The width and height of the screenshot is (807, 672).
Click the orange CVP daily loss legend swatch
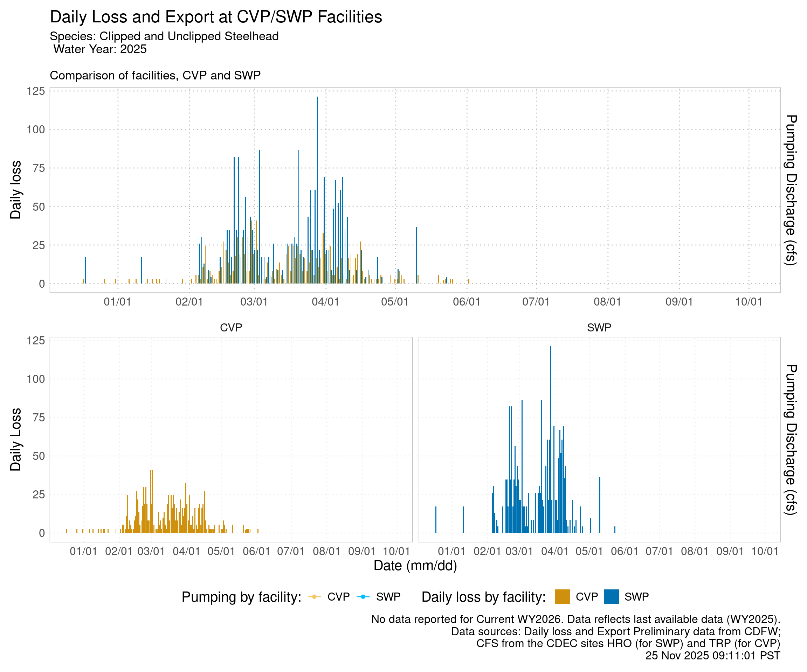562,597
